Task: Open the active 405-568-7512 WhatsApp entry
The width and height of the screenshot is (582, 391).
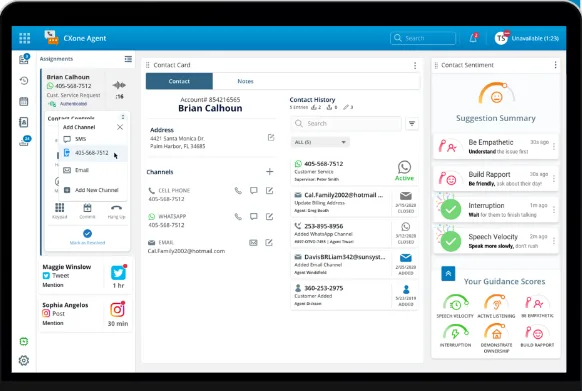Action: [354, 171]
